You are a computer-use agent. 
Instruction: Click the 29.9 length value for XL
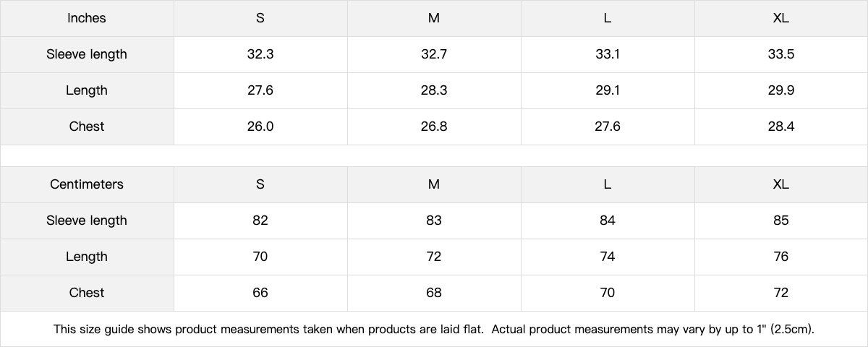click(780, 90)
